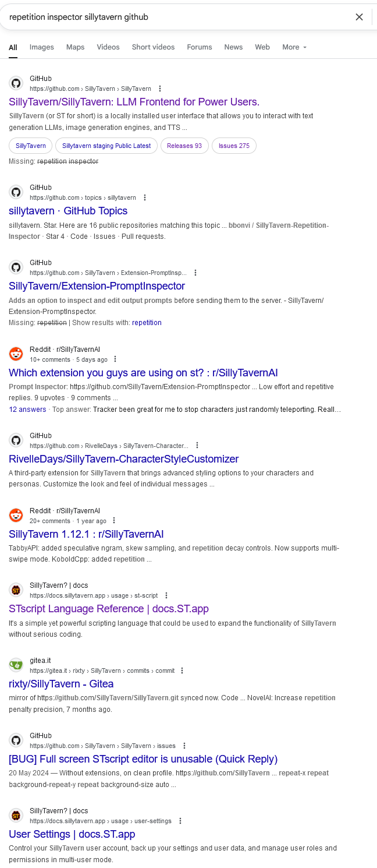This screenshot has width=377, height=868.
Task: Open the three-dot menu for the User Settings docs result
Action: tap(180, 821)
